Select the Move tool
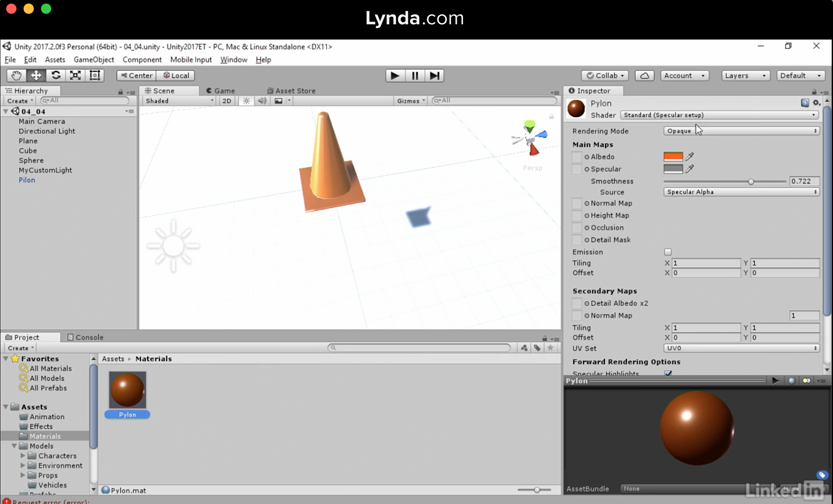833x504 pixels. (x=36, y=75)
